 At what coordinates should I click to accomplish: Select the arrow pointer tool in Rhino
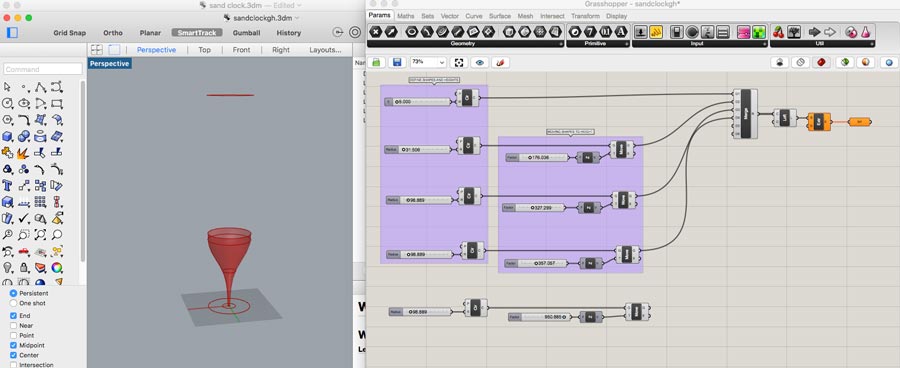point(7,87)
